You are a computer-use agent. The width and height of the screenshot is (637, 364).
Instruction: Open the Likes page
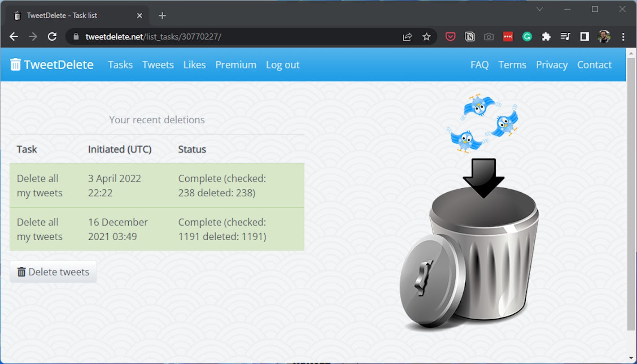[194, 65]
